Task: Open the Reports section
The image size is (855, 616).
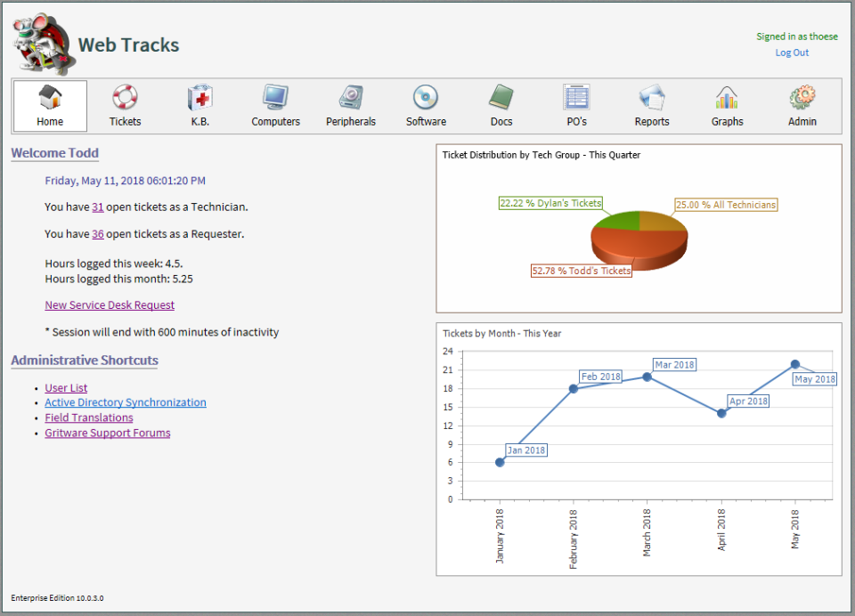Action: click(651, 105)
